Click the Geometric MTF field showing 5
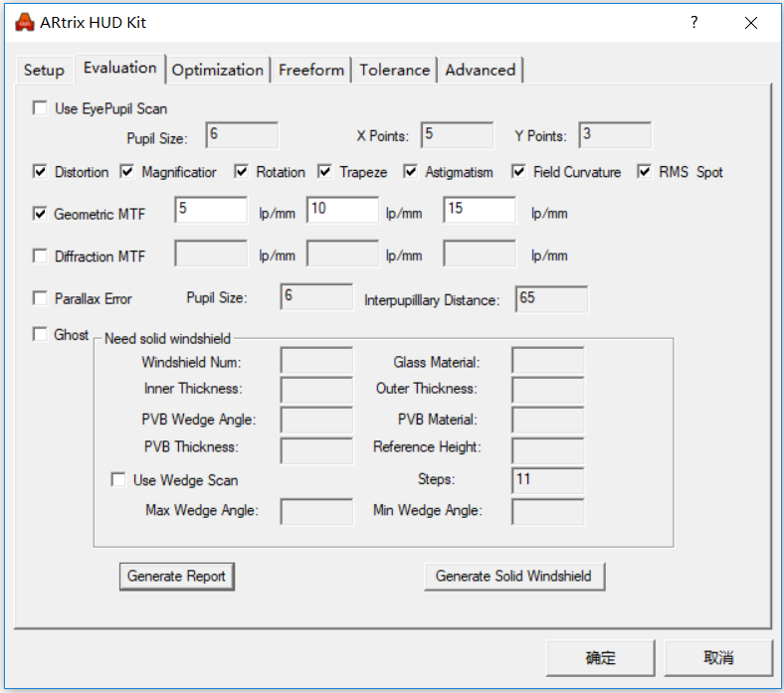The image size is (784, 693). [x=211, y=210]
